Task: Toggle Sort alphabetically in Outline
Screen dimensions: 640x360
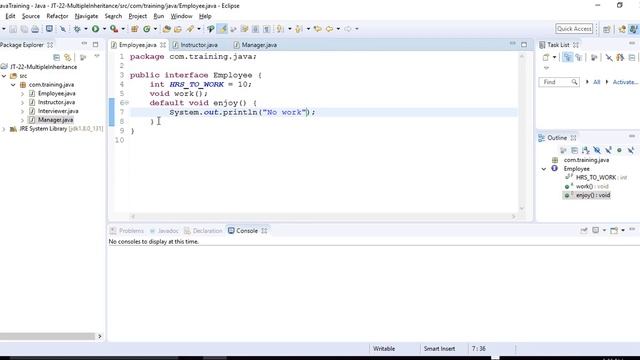Action: pyautogui.click(x=586, y=150)
